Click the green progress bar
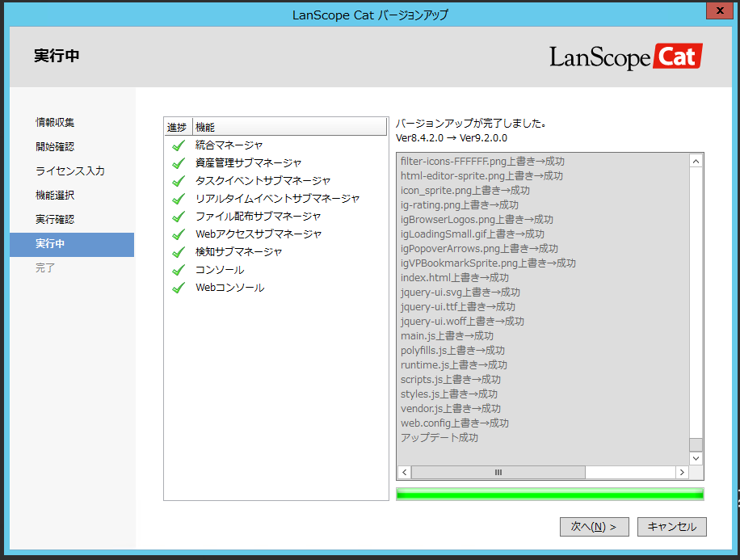 click(549, 493)
